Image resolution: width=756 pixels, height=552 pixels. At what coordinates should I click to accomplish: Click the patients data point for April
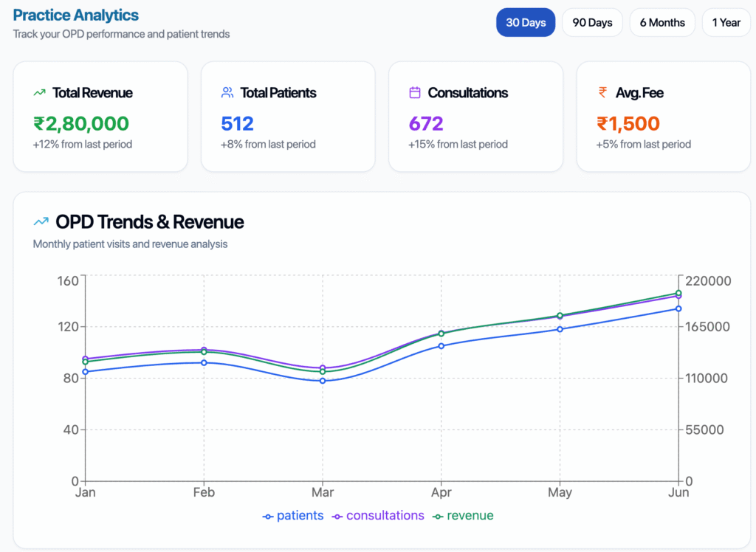[x=441, y=345]
